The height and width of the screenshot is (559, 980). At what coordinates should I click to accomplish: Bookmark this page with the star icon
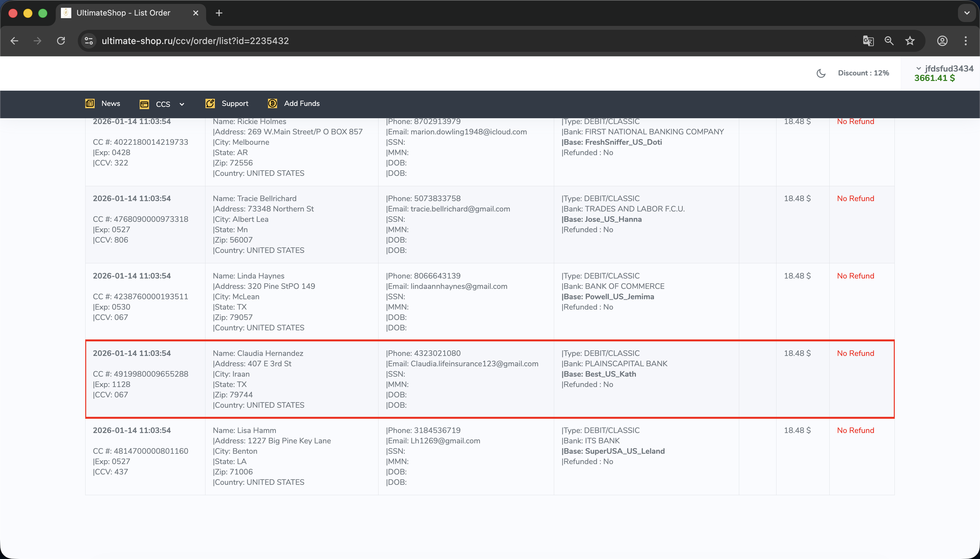[x=909, y=41]
